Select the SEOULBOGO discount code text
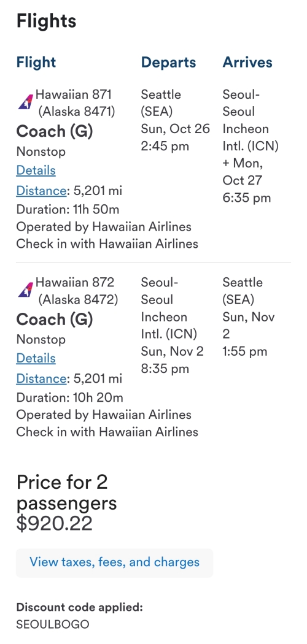 click(x=53, y=624)
